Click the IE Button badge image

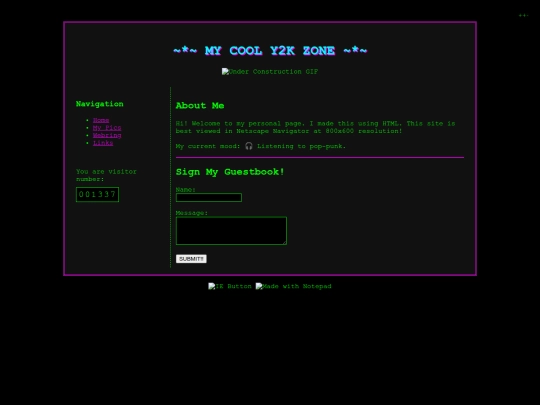pos(230,286)
